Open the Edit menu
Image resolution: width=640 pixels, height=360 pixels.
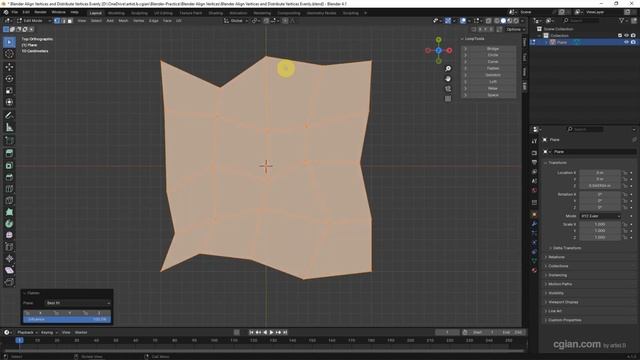(x=26, y=12)
